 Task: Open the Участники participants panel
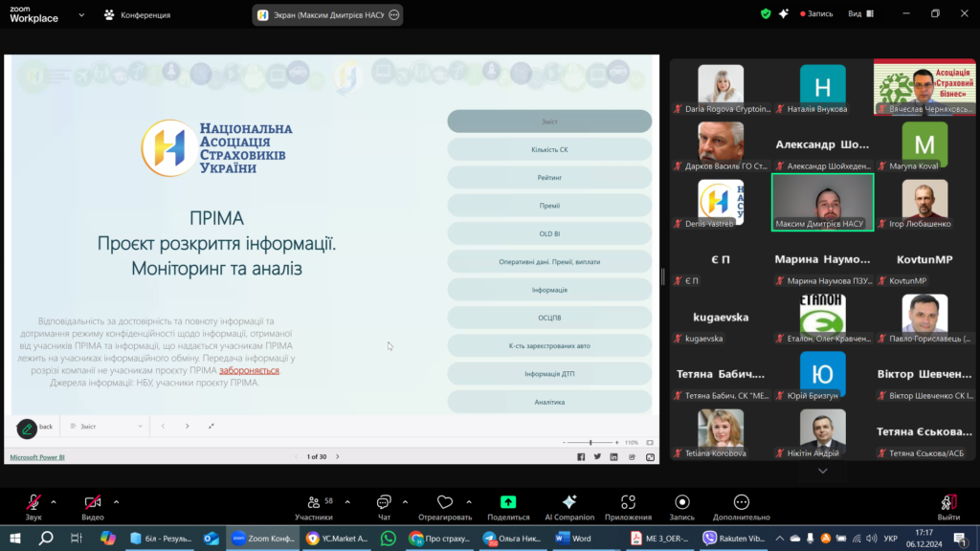(x=314, y=507)
